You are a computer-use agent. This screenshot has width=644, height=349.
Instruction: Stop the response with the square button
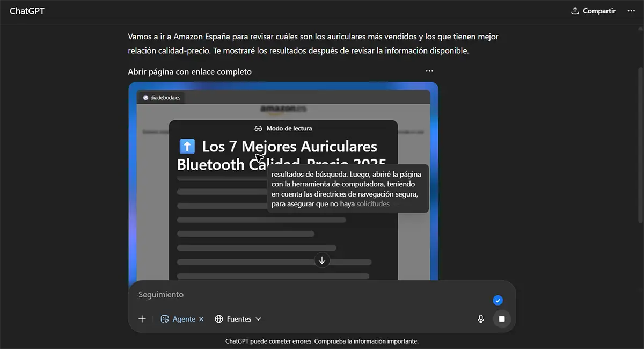[x=502, y=319]
